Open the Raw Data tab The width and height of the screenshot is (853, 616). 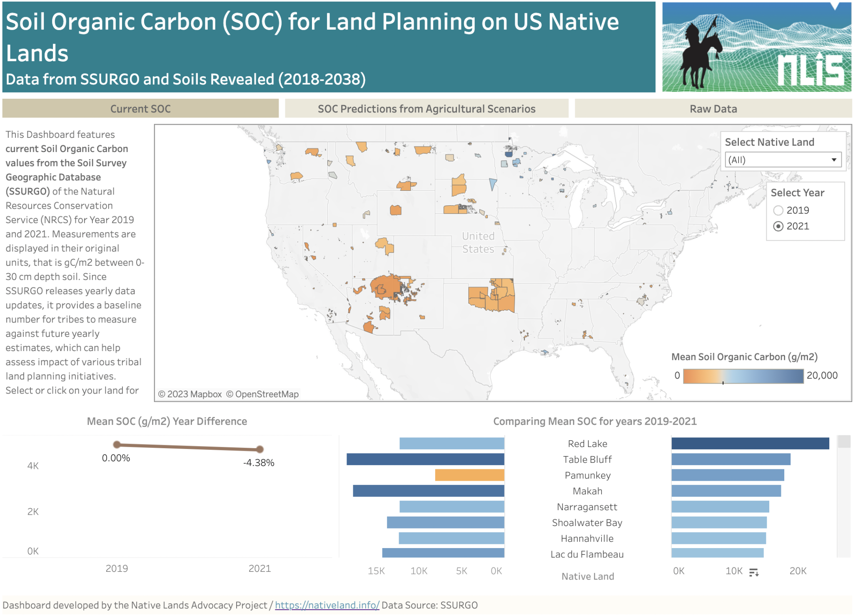pyautogui.click(x=713, y=109)
